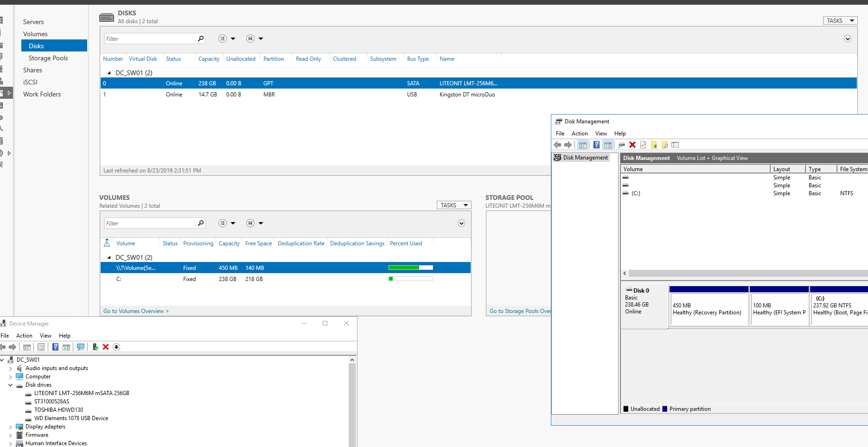The width and height of the screenshot is (868, 447).
Task: Open Action menu in Device Manager
Action: 24,336
